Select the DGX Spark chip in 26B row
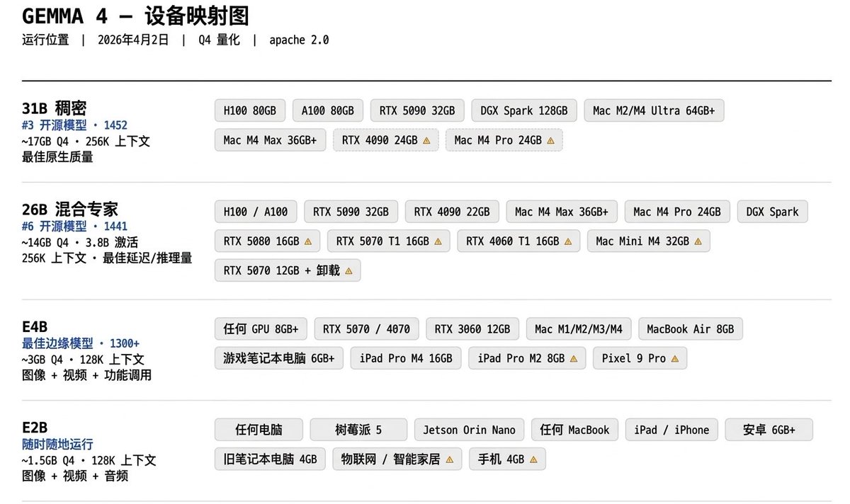 pyautogui.click(x=772, y=212)
